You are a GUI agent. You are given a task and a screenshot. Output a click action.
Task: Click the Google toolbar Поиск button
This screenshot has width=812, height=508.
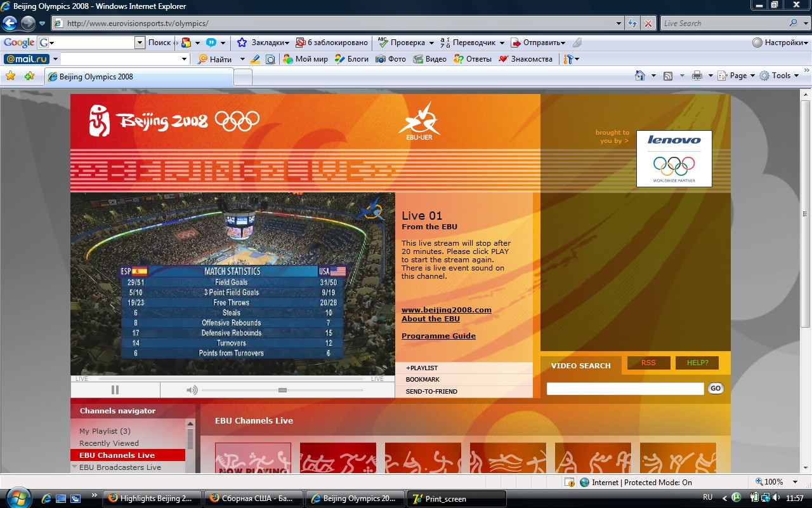point(160,43)
